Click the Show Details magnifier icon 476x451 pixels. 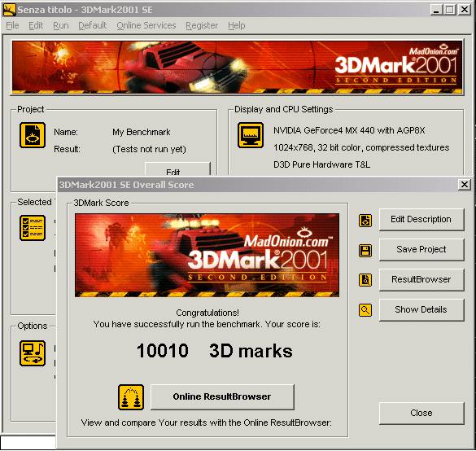pos(365,310)
